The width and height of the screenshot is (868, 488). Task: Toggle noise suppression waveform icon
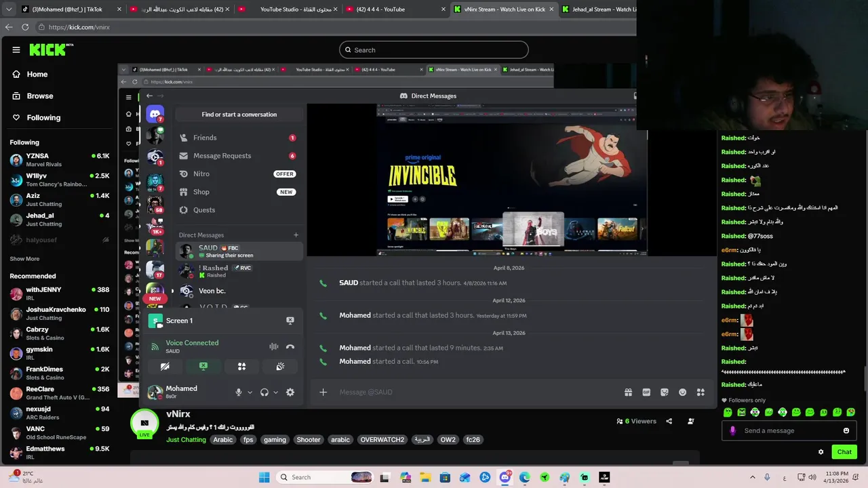[x=273, y=347]
